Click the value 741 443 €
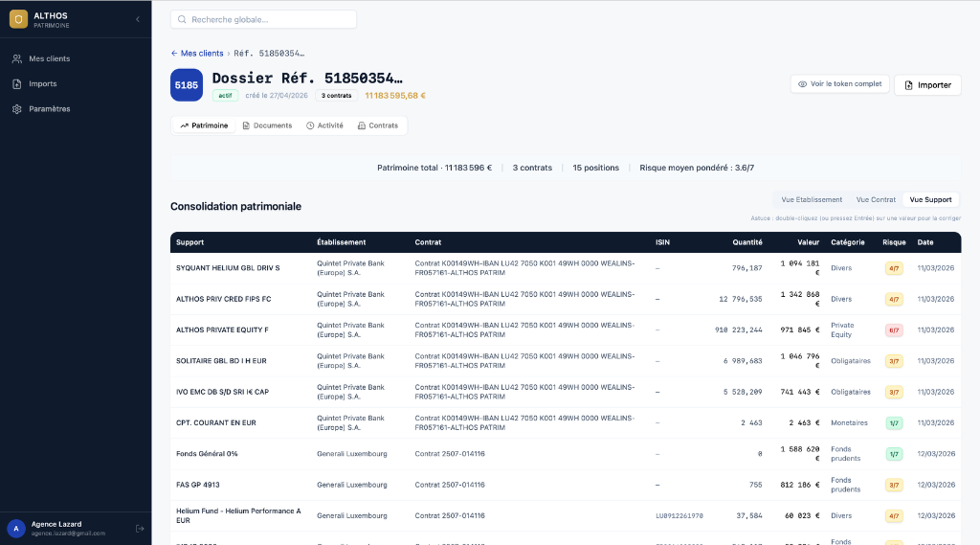Viewport: 980px width, 545px height. click(799, 392)
